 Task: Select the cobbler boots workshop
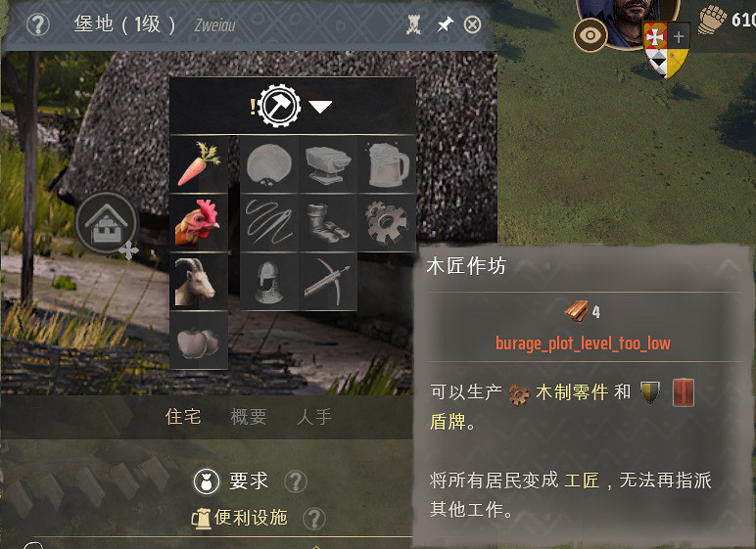328,223
